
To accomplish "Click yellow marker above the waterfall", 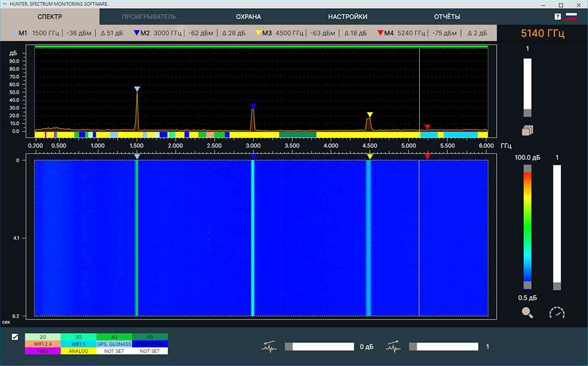I will (370, 156).
